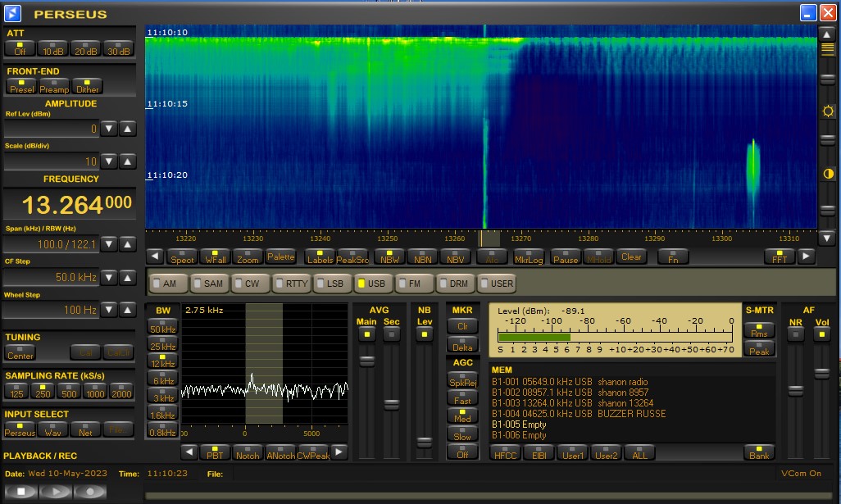Select 10 dB attenuation
The height and width of the screenshot is (504, 841).
tap(52, 48)
